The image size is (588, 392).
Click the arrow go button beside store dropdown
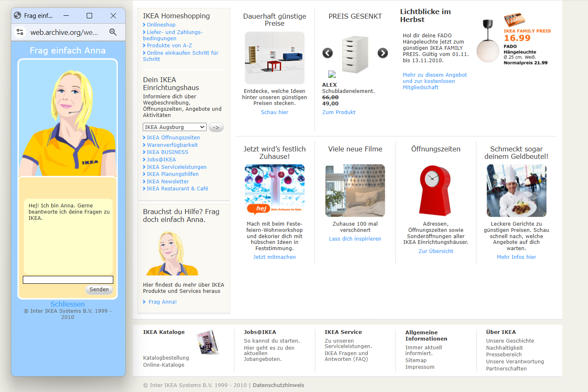click(216, 127)
